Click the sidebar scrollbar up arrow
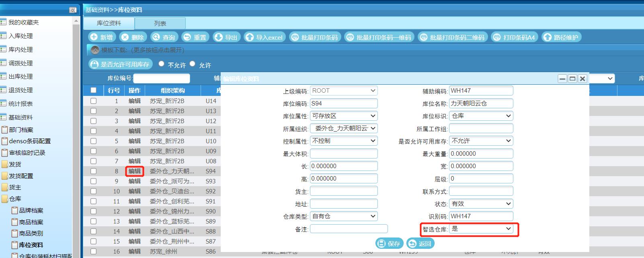644x258 pixels. click(x=76, y=21)
